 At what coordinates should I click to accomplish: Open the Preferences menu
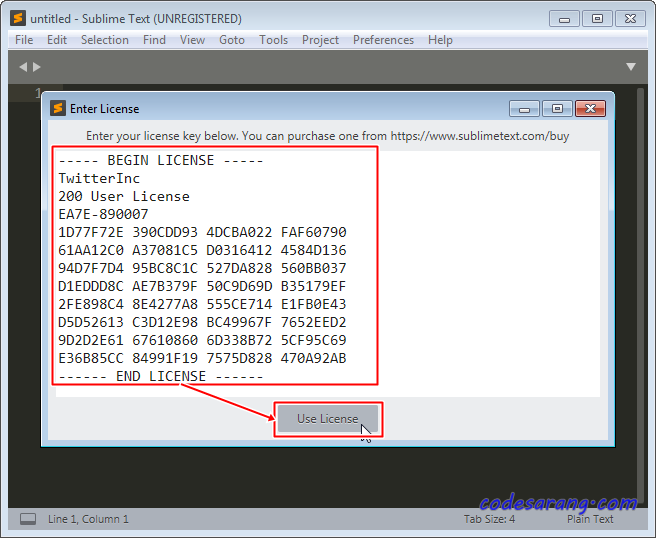(383, 40)
